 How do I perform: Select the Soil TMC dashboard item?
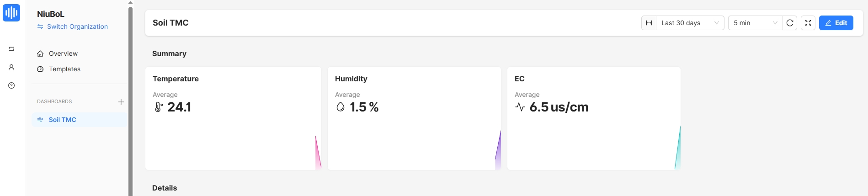click(63, 120)
